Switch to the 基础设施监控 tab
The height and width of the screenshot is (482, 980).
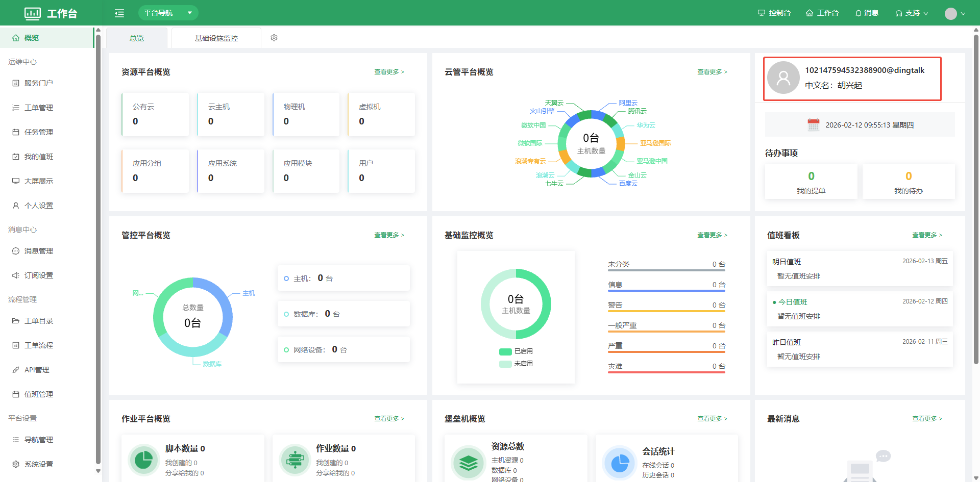point(216,38)
